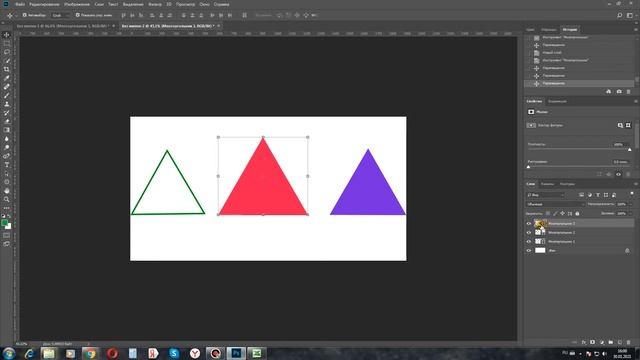Select the Clone Stamp tool
640x360 pixels.
coord(7,104)
